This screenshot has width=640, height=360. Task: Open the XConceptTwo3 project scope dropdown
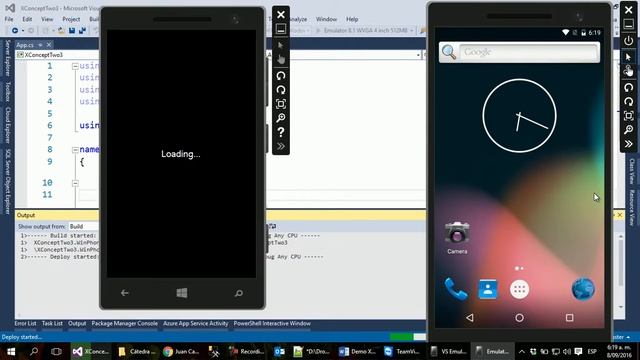tap(57, 55)
